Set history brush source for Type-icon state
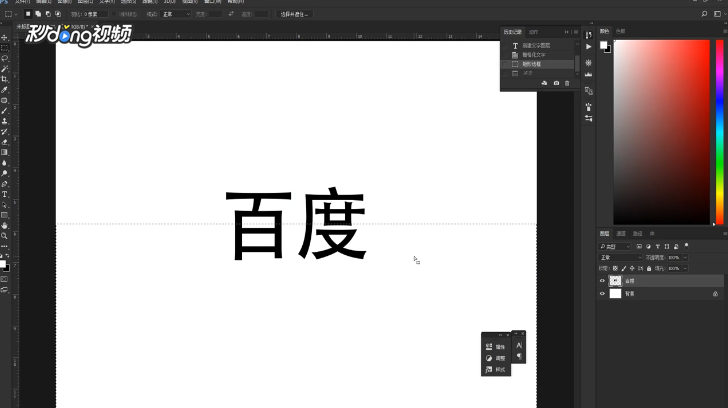 point(505,45)
